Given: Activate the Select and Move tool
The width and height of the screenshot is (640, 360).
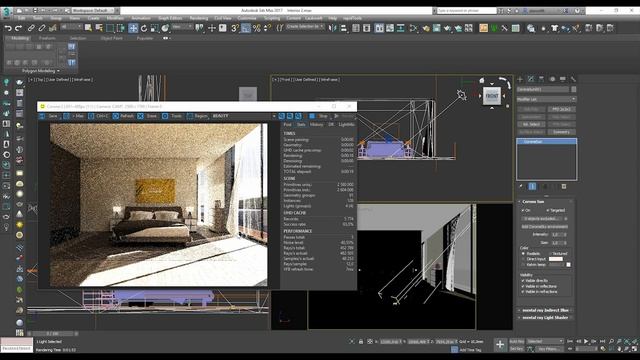Looking at the screenshot, I should tap(133, 28).
